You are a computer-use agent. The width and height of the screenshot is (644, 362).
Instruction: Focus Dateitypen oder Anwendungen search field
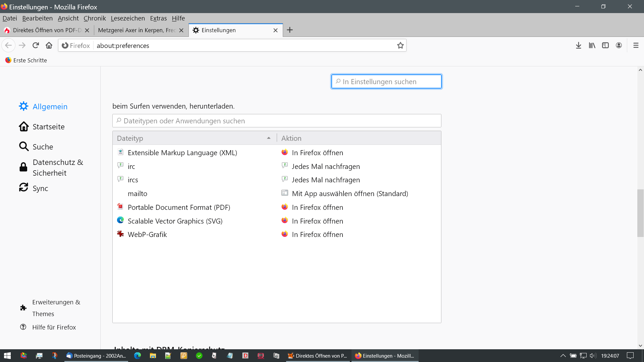(x=277, y=121)
